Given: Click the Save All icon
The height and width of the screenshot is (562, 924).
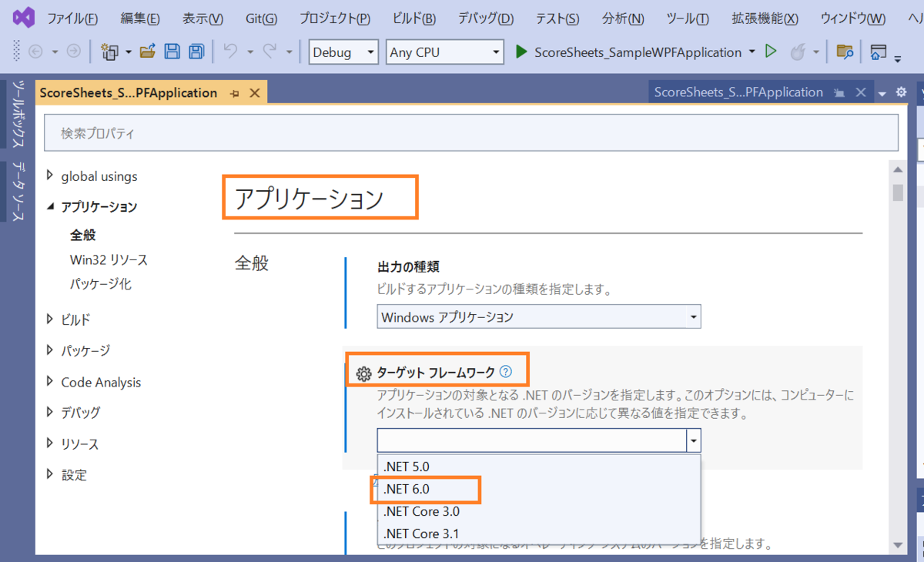Looking at the screenshot, I should [196, 52].
